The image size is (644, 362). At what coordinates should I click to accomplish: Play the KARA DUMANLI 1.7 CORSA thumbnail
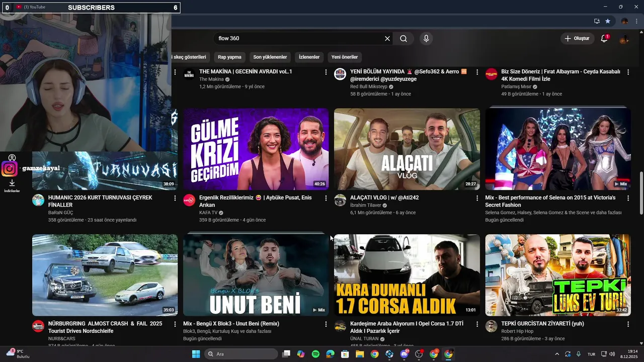[x=407, y=275]
